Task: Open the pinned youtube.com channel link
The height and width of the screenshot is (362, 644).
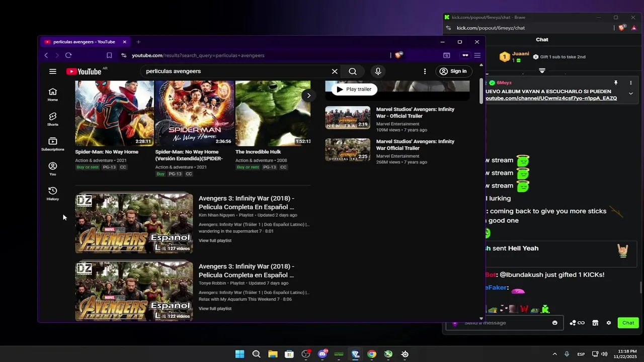Action: 551,98
